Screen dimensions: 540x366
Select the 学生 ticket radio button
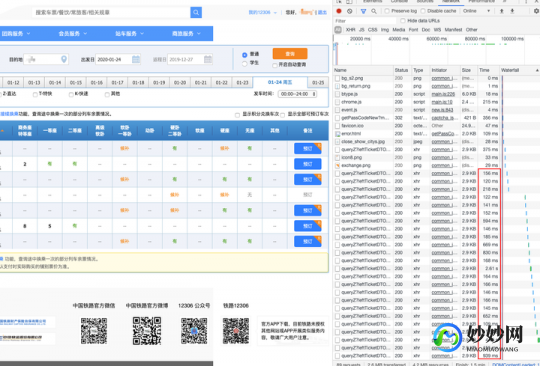[x=245, y=64]
